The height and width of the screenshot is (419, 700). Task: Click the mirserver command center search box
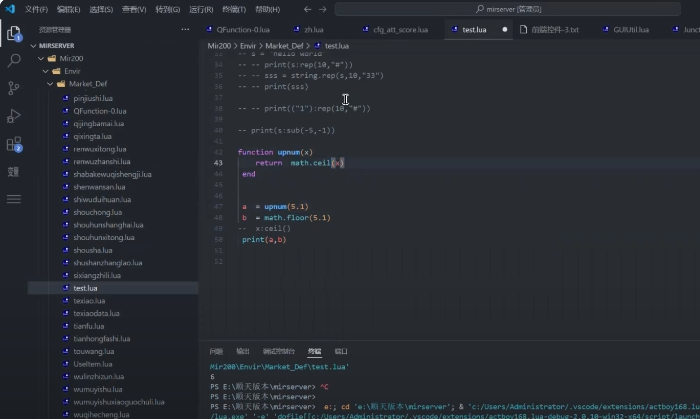510,9
